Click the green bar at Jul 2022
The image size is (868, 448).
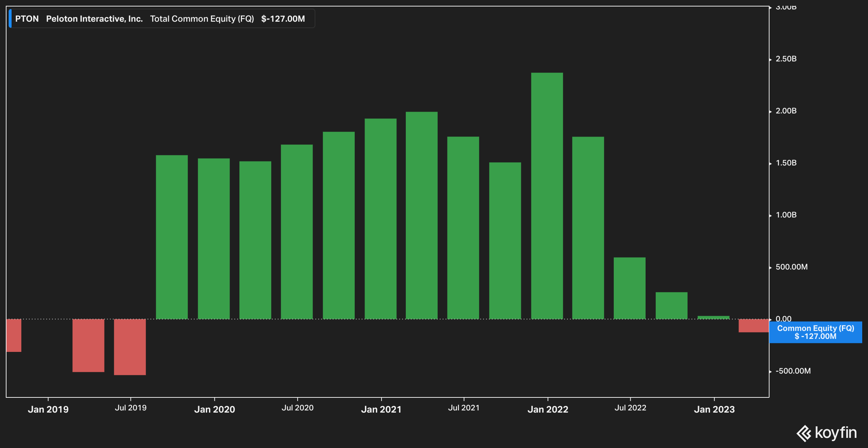pos(630,288)
